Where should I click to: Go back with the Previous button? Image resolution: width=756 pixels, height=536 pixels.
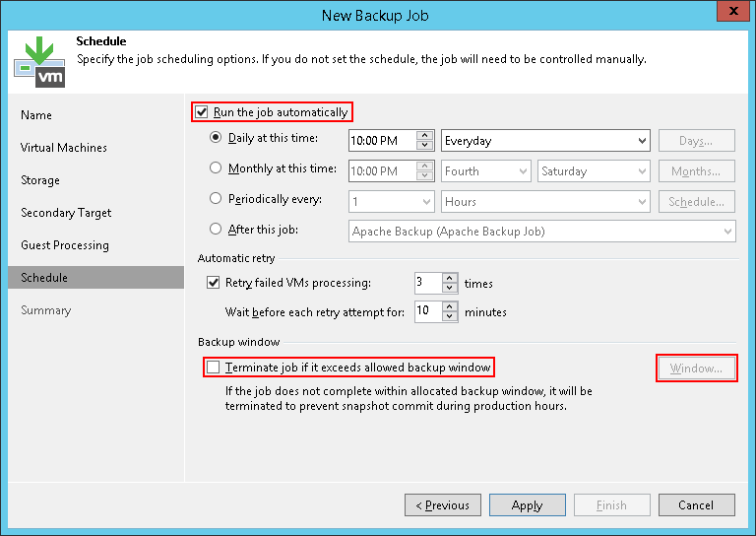(443, 505)
